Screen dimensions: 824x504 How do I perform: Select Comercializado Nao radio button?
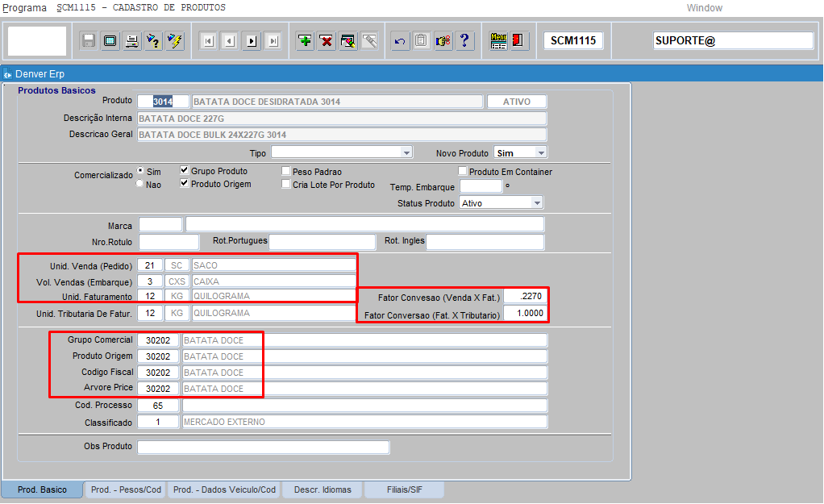[x=139, y=183]
